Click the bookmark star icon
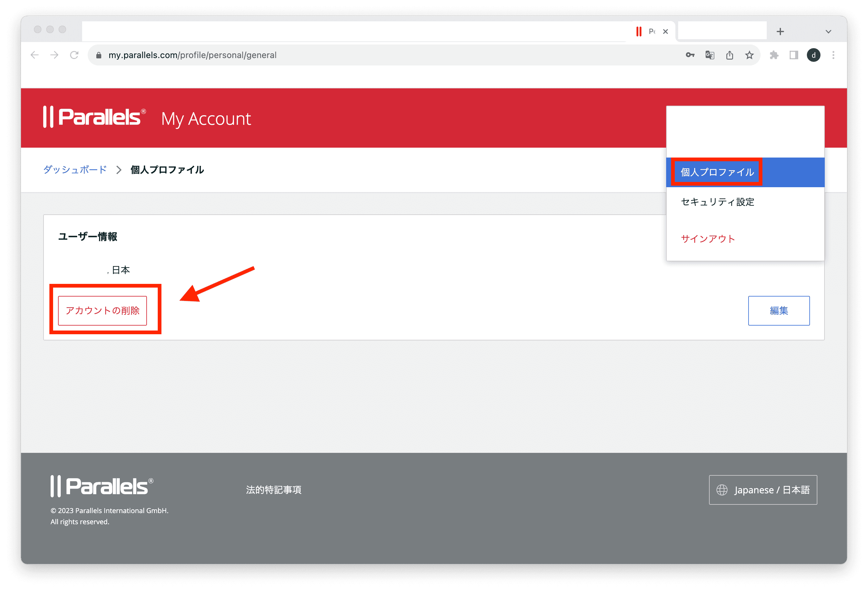Image resolution: width=868 pixels, height=590 pixels. [750, 55]
